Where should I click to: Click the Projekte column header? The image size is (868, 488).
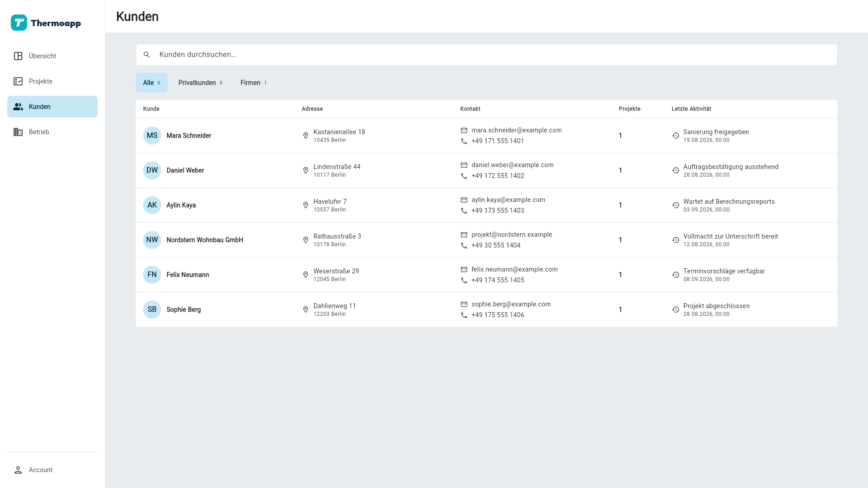tap(630, 109)
